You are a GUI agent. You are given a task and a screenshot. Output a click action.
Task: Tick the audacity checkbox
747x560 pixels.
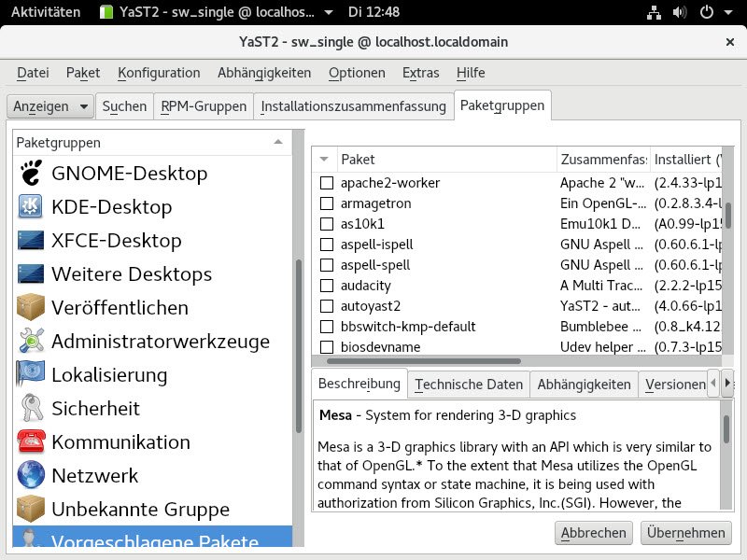point(326,286)
